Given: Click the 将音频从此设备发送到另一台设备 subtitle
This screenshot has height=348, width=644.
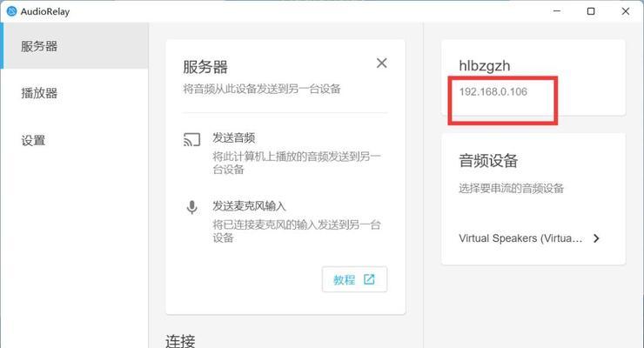Looking at the screenshot, I should click(x=262, y=89).
